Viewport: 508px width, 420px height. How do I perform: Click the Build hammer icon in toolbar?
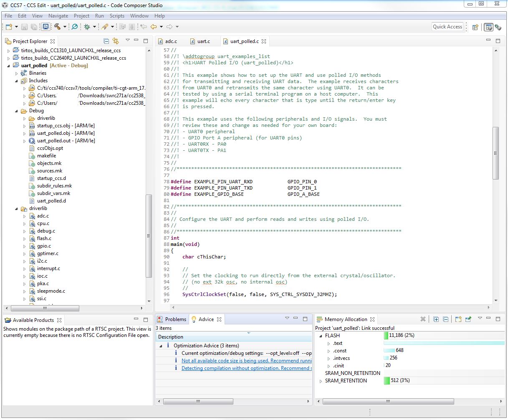tap(57, 27)
